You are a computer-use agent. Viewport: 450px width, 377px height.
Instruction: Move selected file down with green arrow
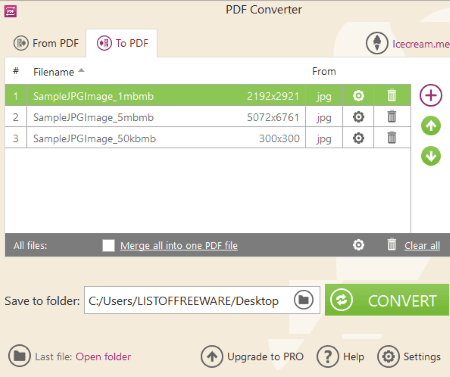(431, 156)
